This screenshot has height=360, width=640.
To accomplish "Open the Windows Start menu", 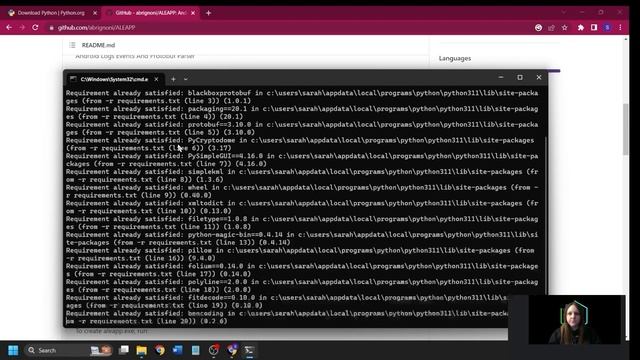I will click(13, 350).
